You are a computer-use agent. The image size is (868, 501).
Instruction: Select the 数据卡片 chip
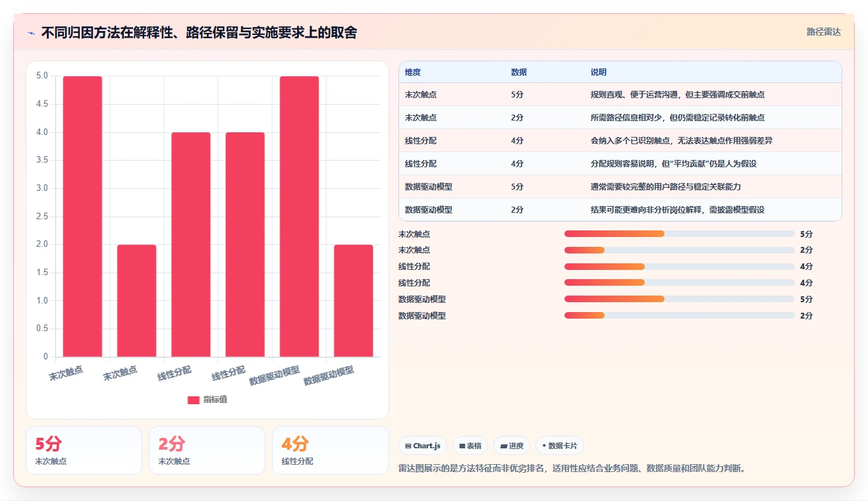tap(560, 446)
